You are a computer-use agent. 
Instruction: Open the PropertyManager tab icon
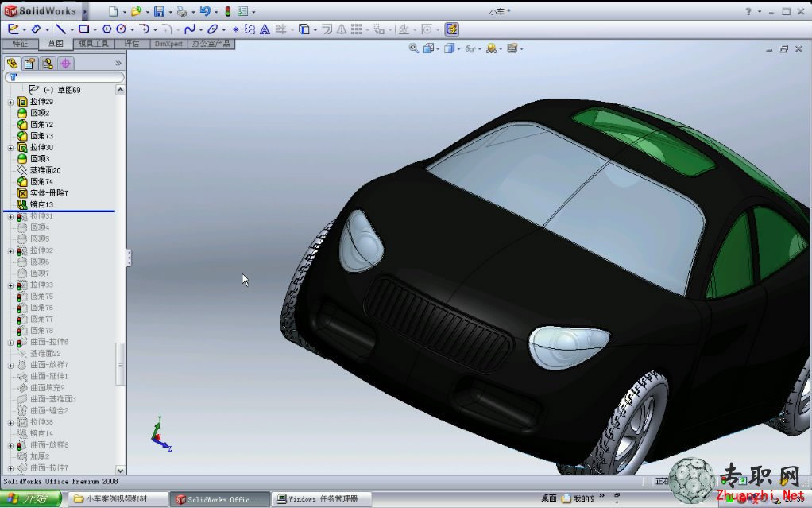(x=29, y=64)
